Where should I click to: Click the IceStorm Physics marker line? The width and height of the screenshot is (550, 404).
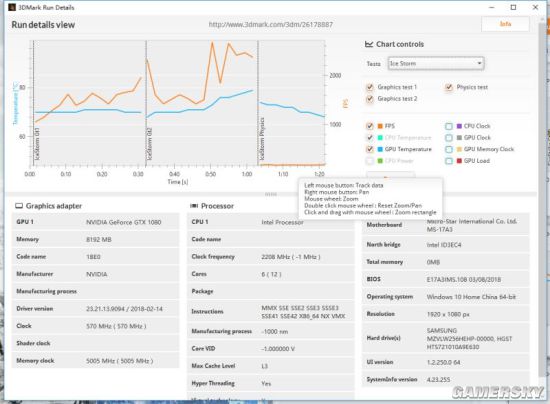(258, 102)
